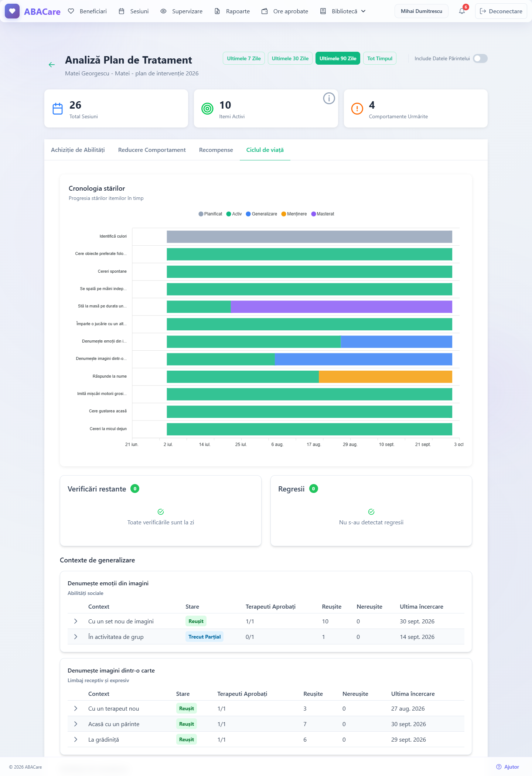Click the gray Planificat bar for Identifică culori
This screenshot has width=532, height=776.
(309, 237)
